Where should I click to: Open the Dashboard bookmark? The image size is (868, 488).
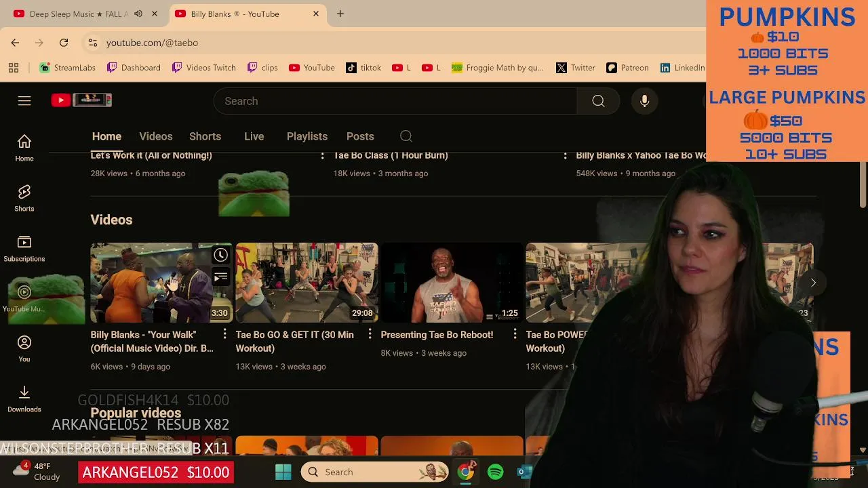coord(134,68)
